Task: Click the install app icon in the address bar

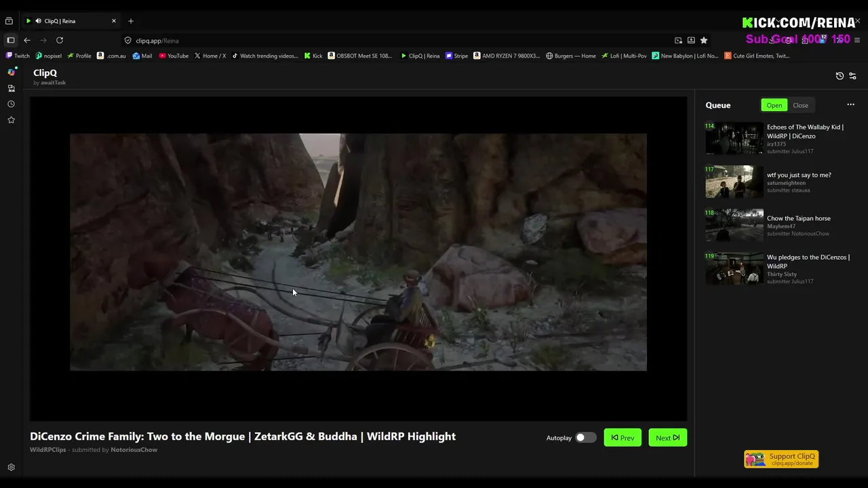Action: coord(691,41)
